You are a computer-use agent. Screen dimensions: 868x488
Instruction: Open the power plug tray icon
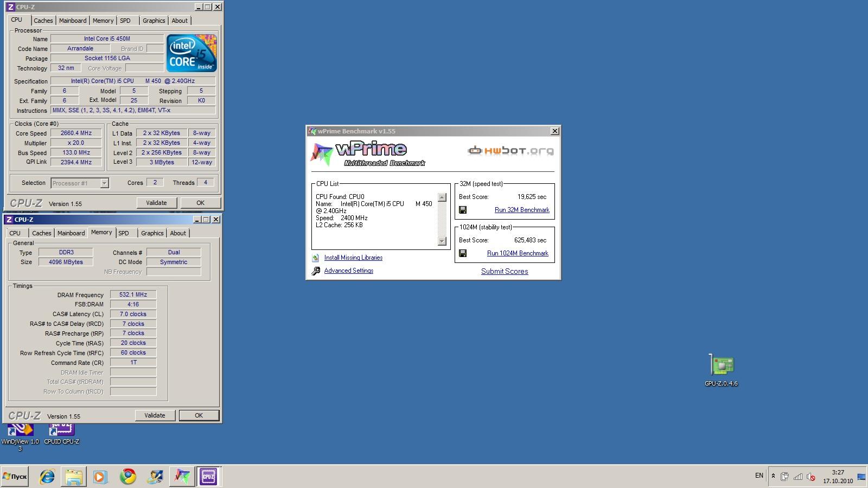point(784,477)
